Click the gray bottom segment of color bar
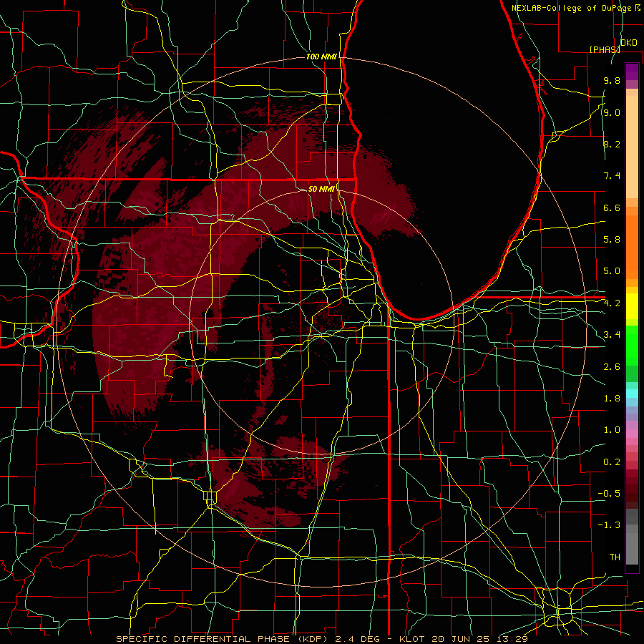The image size is (644, 644). click(632, 546)
